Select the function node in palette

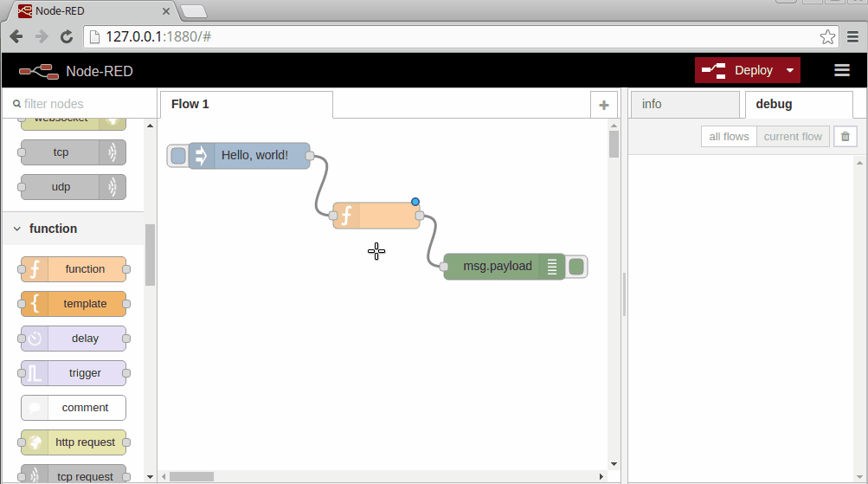(74, 269)
